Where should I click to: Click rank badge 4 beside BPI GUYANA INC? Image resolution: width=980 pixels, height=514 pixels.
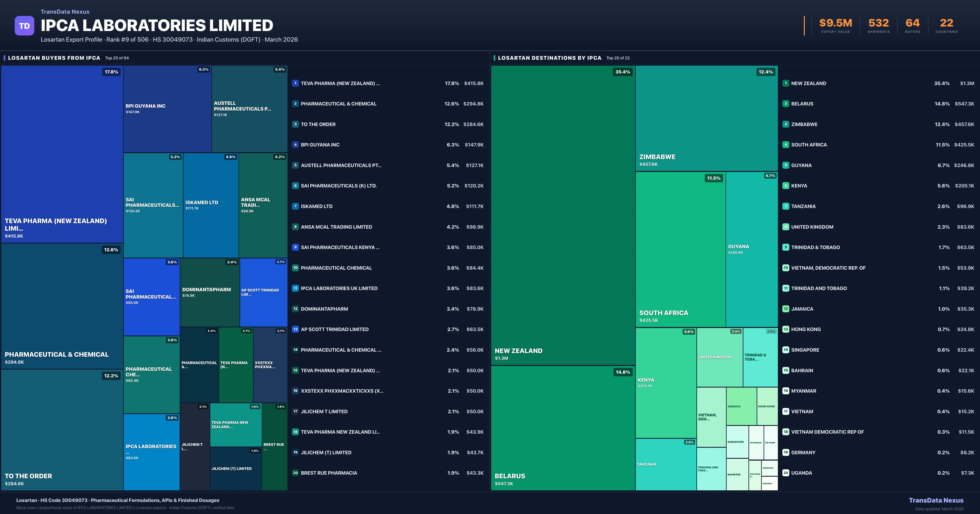[x=295, y=145]
